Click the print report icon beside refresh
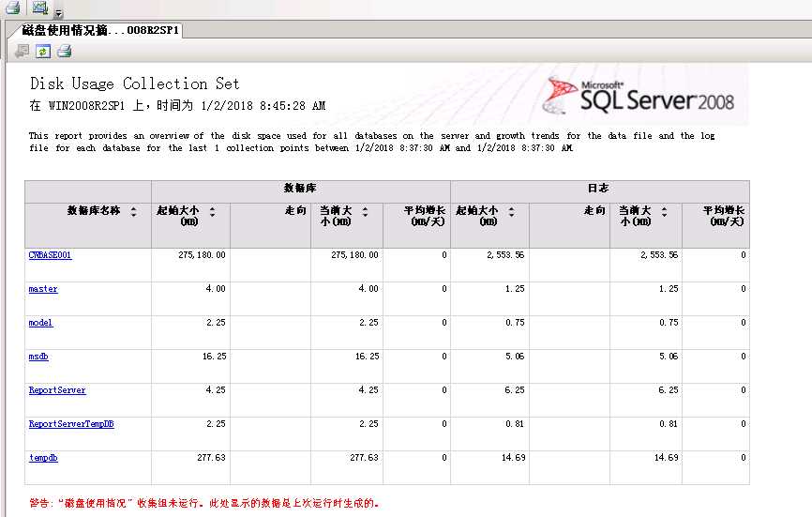Image resolution: width=812 pixels, height=517 pixels. (64, 51)
